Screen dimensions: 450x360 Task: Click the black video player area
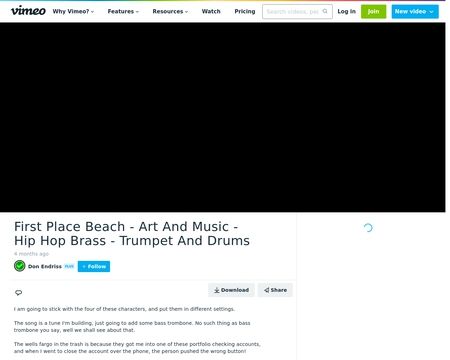pos(223,117)
